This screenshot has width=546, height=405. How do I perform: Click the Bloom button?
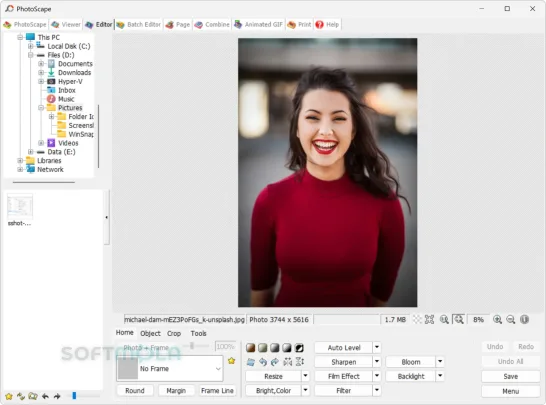click(411, 361)
